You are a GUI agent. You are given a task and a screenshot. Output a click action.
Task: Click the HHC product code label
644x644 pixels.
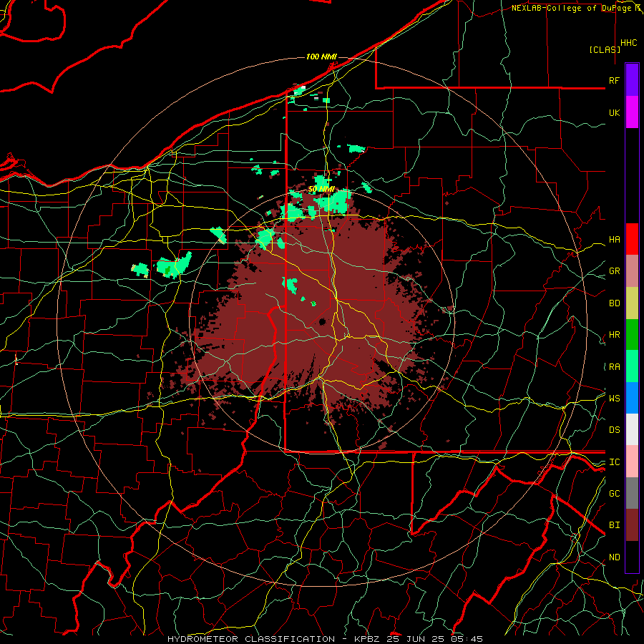tap(628, 43)
